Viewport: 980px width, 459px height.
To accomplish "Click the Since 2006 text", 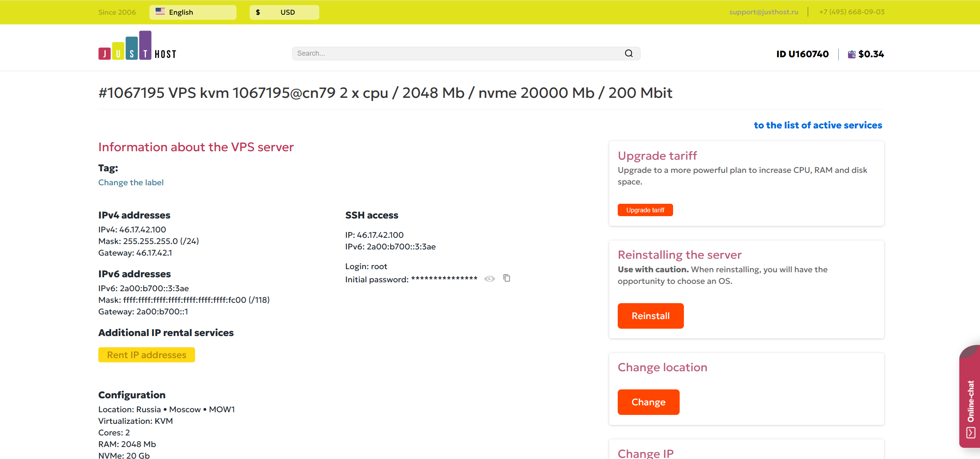I will click(117, 12).
